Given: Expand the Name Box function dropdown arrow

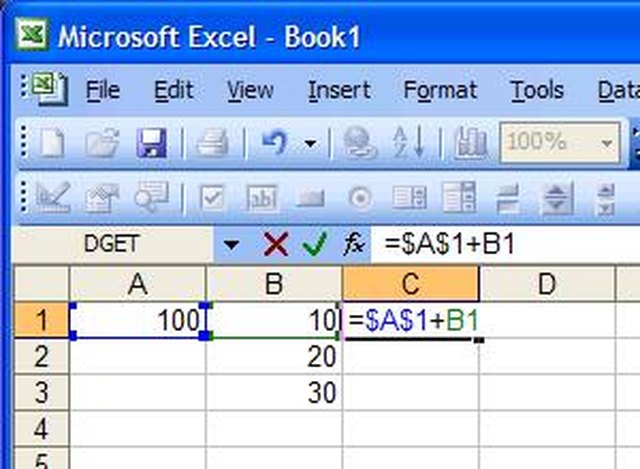Looking at the screenshot, I should [x=231, y=245].
